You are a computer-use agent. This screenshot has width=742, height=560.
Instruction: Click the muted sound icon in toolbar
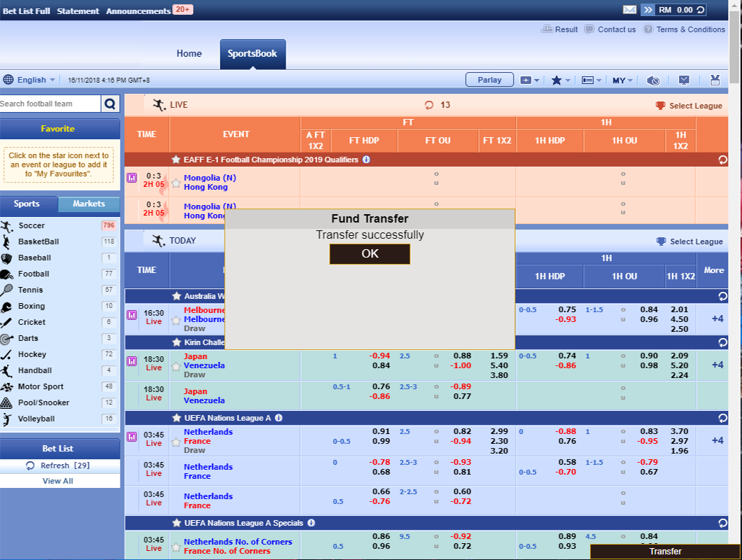(653, 80)
